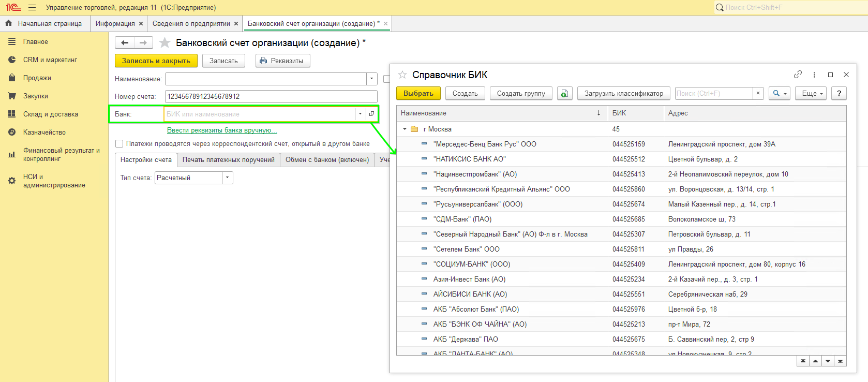Click into the Банк input field
The height and width of the screenshot is (382, 868).
[260, 114]
